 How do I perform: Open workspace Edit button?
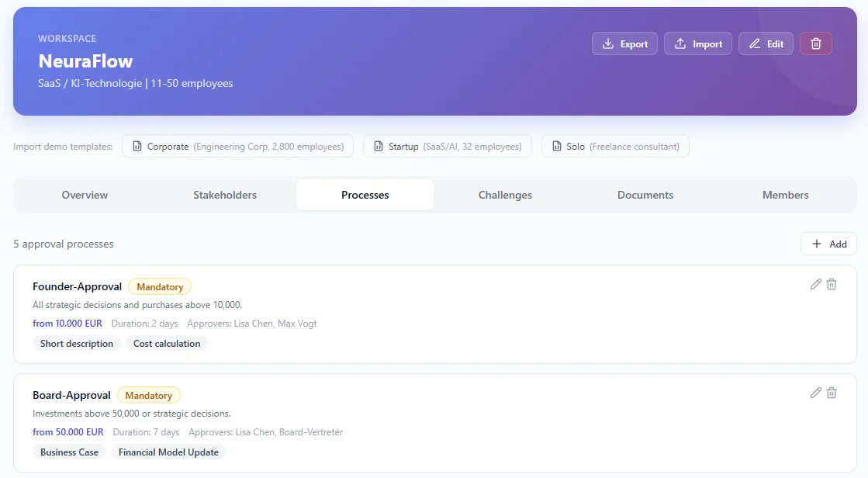click(x=766, y=44)
